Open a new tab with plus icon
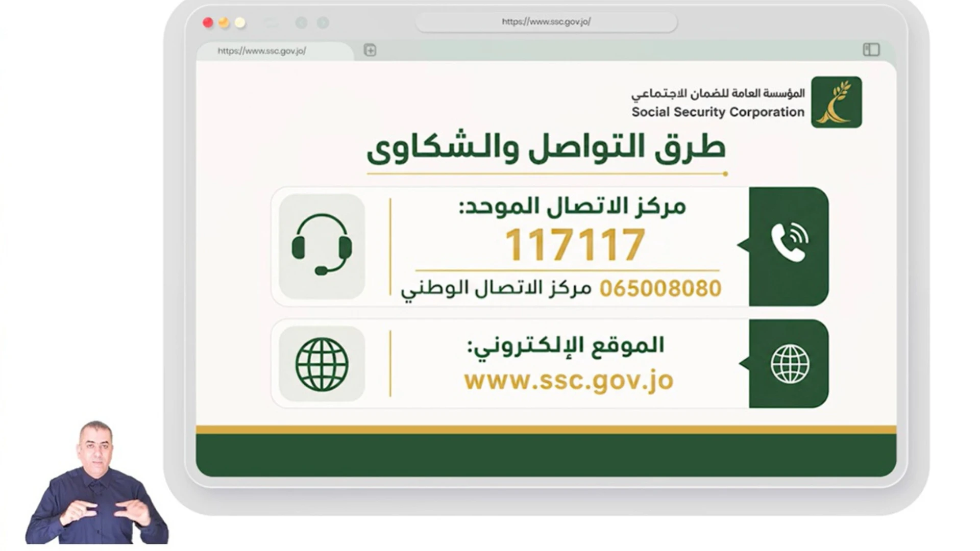Screen dimensions: 980x551 [370, 50]
